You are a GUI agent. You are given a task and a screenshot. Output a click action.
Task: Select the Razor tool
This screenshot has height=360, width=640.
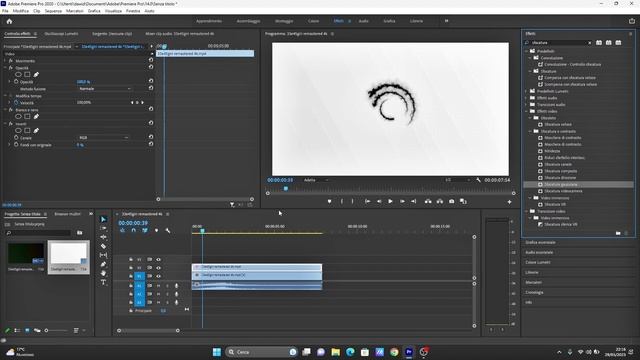103,246
